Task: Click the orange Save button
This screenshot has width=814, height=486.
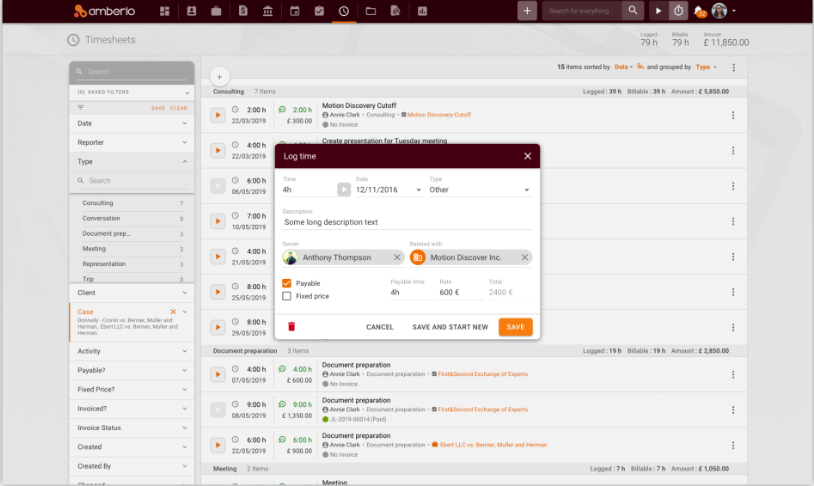Action: tap(515, 327)
